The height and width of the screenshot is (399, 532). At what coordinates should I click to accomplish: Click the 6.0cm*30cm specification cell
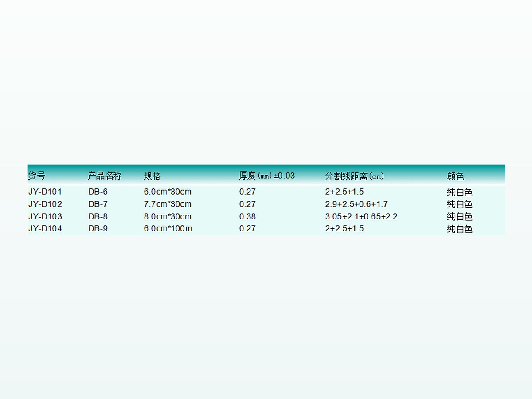[168, 192]
